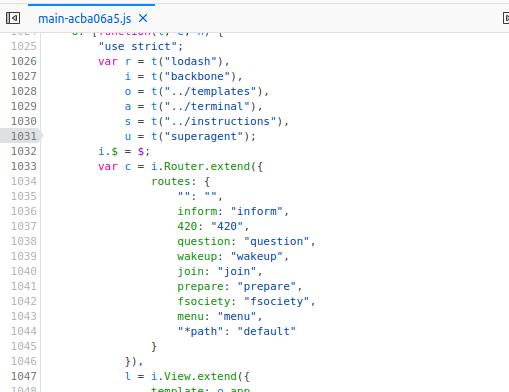Toggle the right debugger pane icon

[506, 18]
